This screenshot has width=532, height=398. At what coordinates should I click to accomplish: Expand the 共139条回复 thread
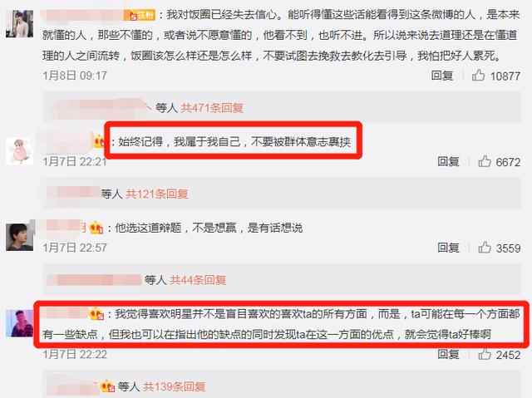pos(174,386)
